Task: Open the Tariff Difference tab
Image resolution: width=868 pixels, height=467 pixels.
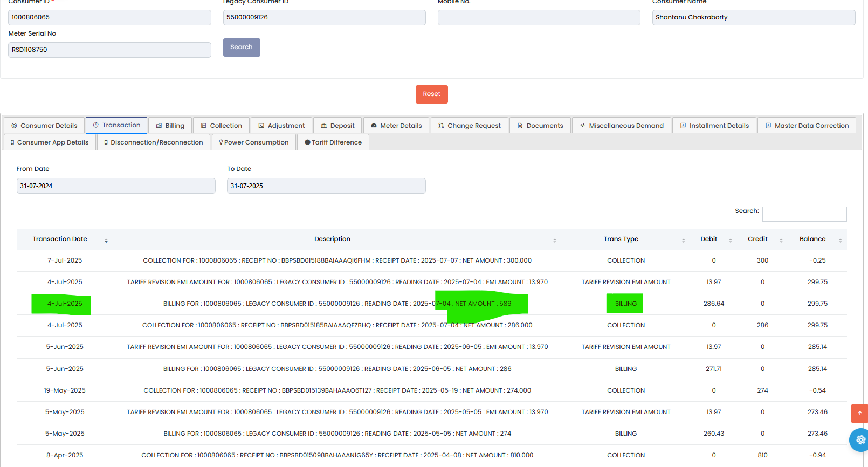Action: tap(333, 142)
